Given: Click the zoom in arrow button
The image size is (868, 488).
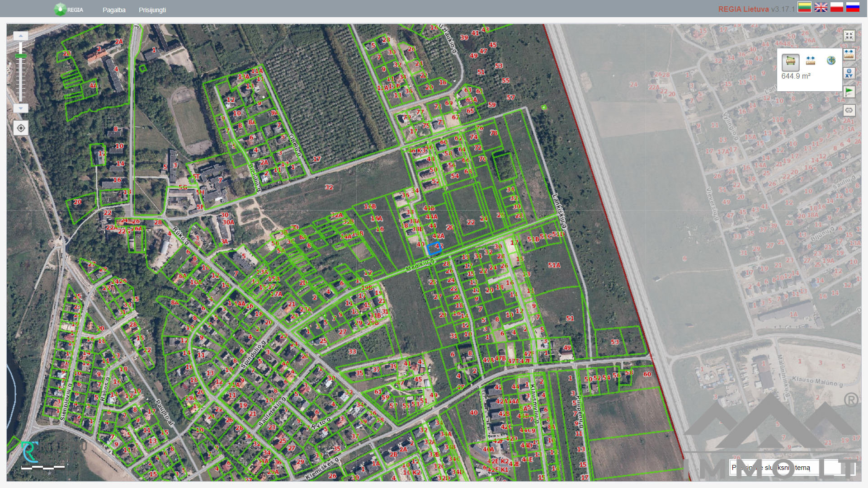Looking at the screenshot, I should pos(21,36).
